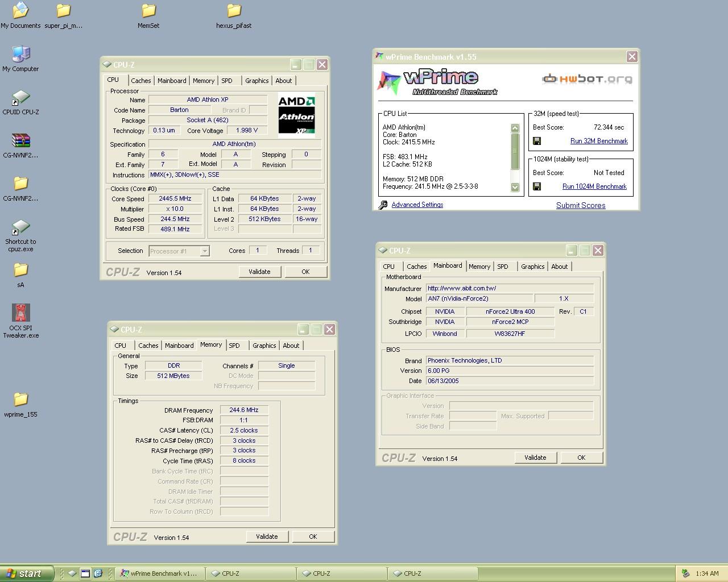Image resolution: width=728 pixels, height=582 pixels.
Task: Click the Best Score 72.344 sec value
Action: coord(609,127)
